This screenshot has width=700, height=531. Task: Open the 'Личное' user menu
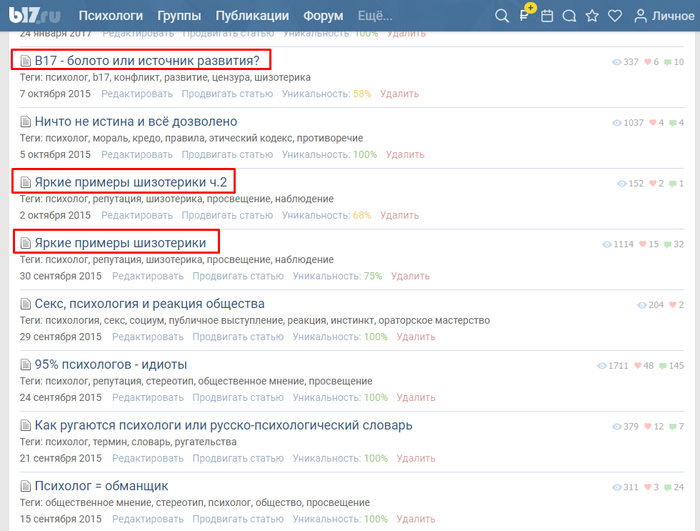[663, 16]
